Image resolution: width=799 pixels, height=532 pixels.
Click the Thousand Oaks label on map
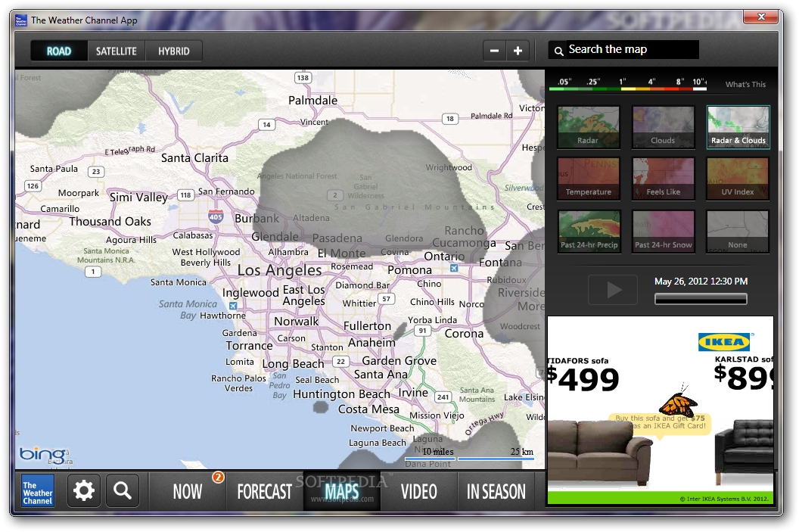tap(110, 222)
